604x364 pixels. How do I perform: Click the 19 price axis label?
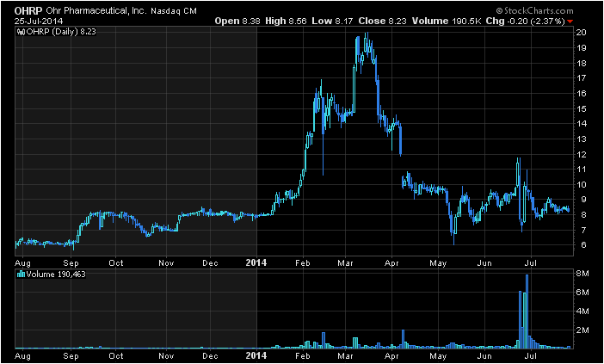point(582,48)
